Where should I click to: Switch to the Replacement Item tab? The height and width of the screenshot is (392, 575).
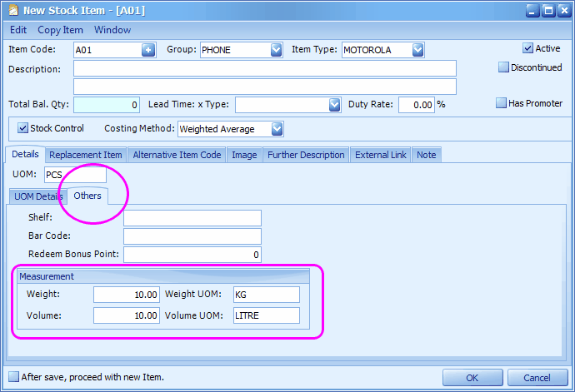(86, 155)
